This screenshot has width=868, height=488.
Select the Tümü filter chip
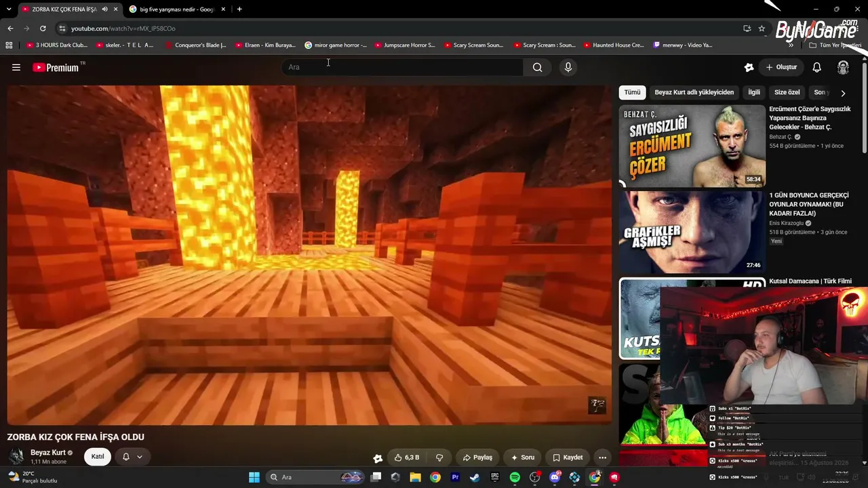632,92
